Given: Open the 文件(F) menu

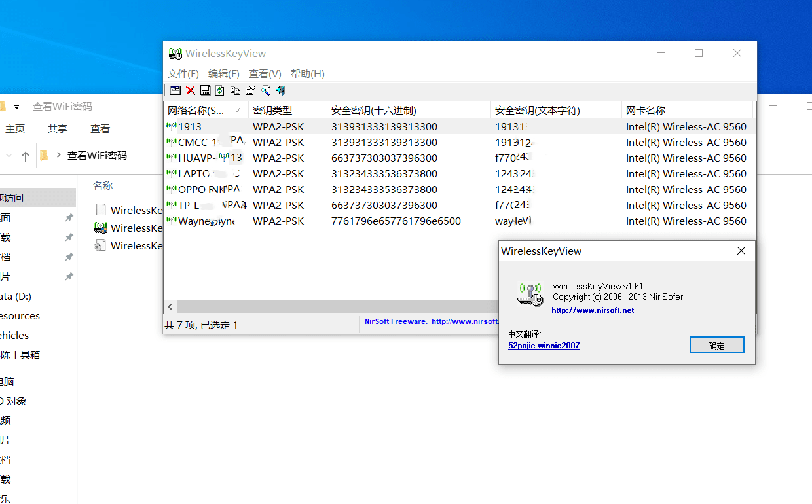Looking at the screenshot, I should (183, 74).
